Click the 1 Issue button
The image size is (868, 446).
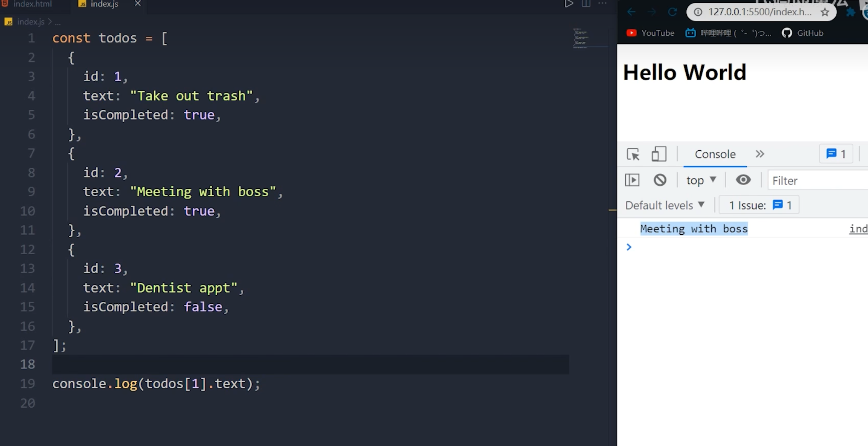(x=759, y=205)
